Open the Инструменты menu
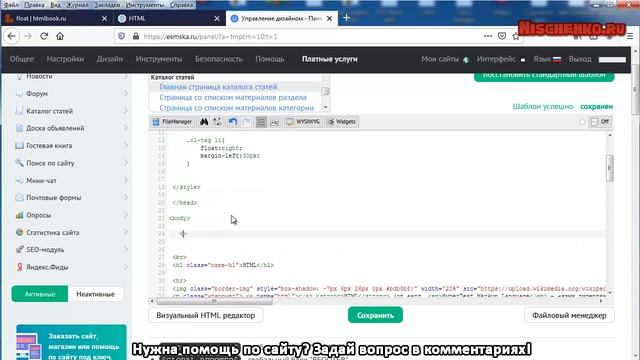 159,59
